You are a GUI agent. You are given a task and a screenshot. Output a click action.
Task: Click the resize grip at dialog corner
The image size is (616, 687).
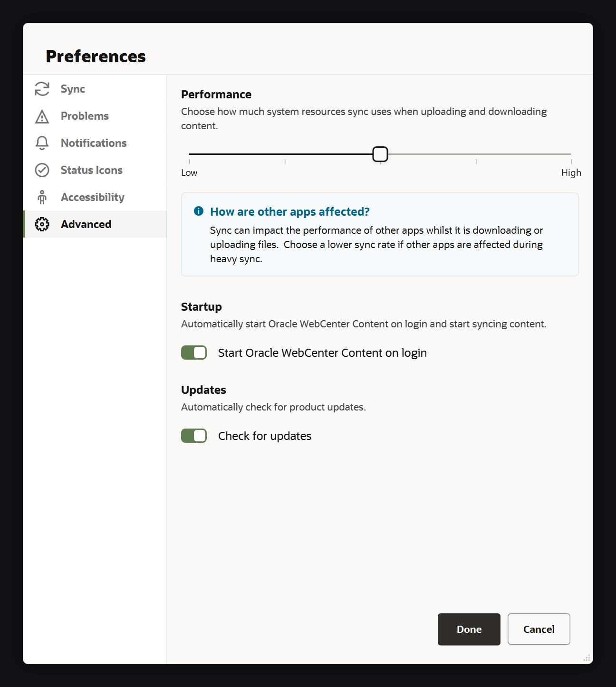(587, 658)
